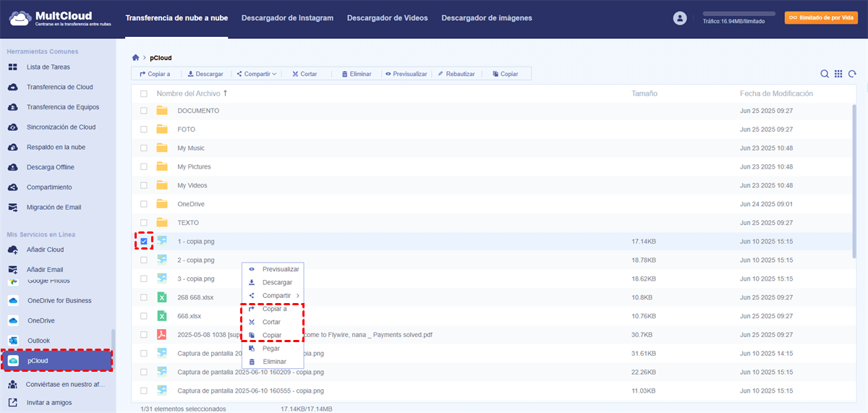Click Rebautizar toolbar button
The width and height of the screenshot is (868, 413).
[455, 74]
